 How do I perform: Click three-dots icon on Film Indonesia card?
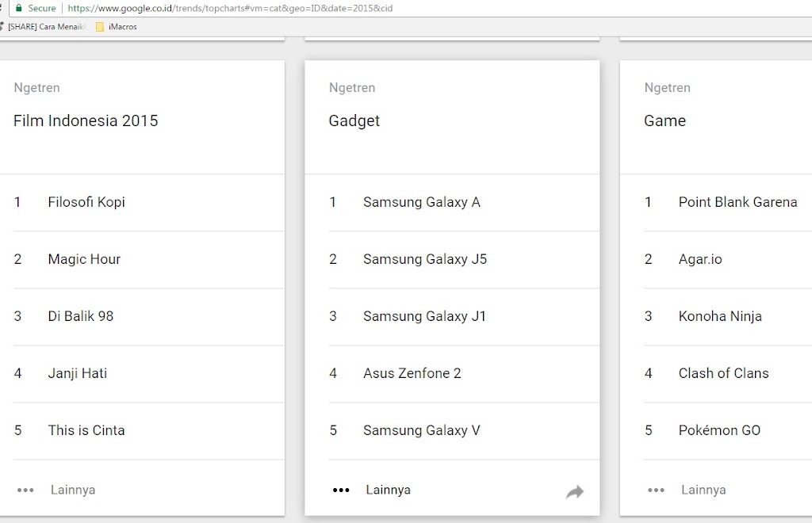coord(25,490)
